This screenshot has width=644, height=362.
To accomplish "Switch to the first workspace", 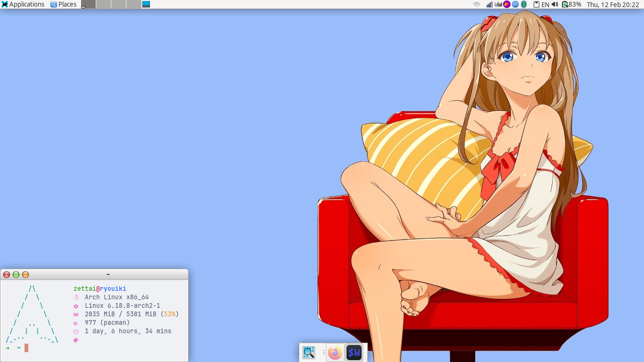I will (x=88, y=4).
